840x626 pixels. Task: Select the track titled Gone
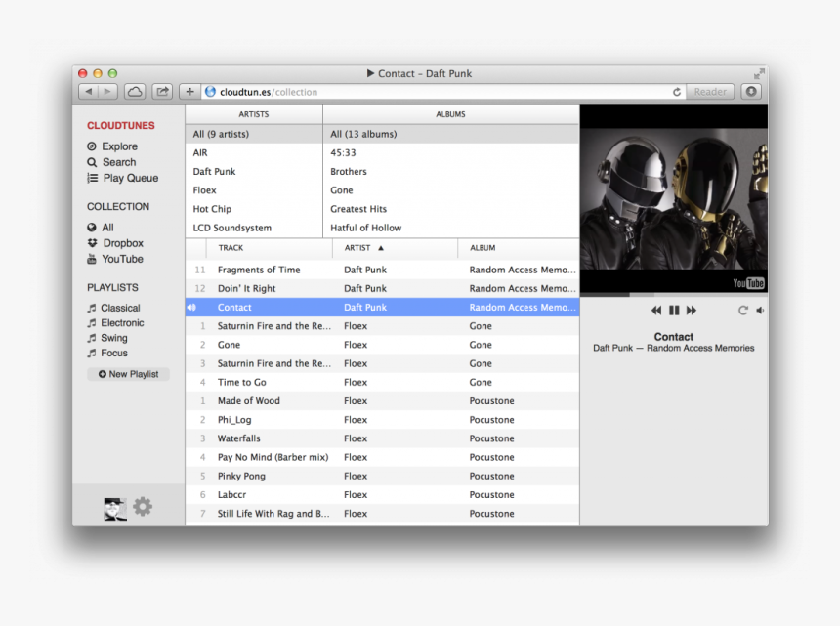point(383,345)
